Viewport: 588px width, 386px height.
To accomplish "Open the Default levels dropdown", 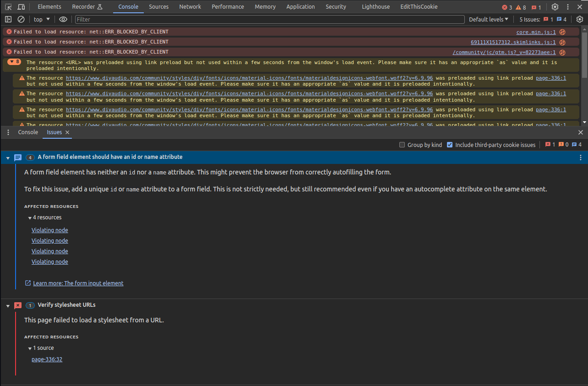I will point(489,19).
